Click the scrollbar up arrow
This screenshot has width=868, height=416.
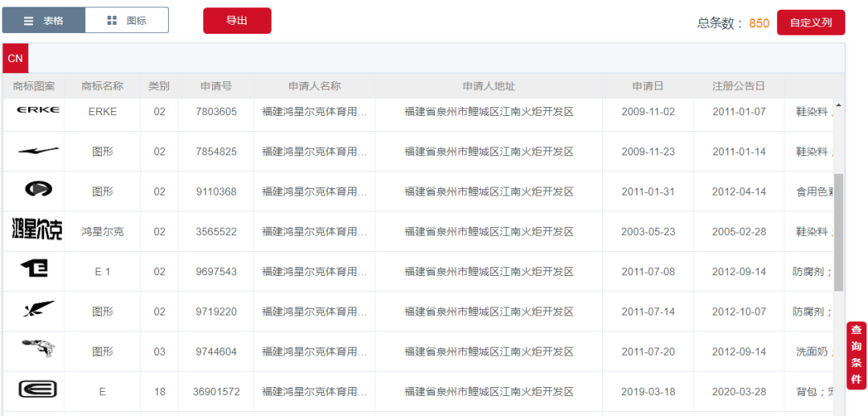tap(838, 105)
